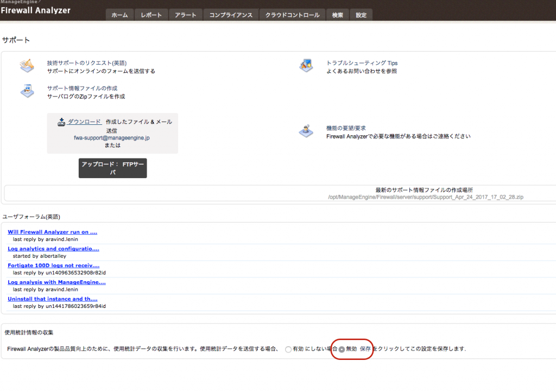The image size is (556, 392).
Task: Click text 'よくあるお問い合わせを参照'
Action: tap(362, 71)
